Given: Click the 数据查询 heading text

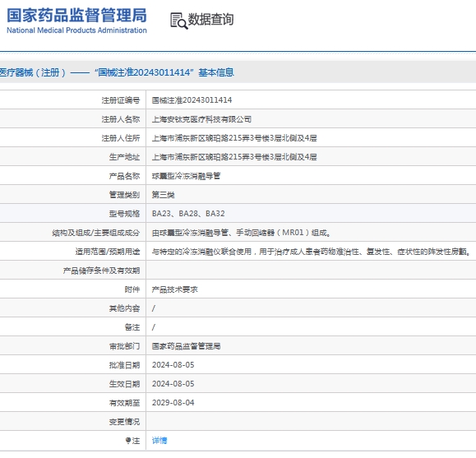Looking at the screenshot, I should pyautogui.click(x=210, y=20).
